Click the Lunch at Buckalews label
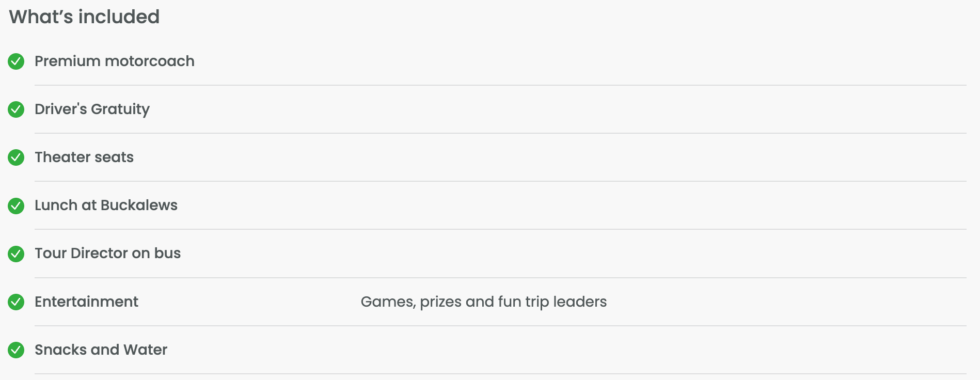This screenshot has height=380, width=980. pyautogui.click(x=106, y=205)
